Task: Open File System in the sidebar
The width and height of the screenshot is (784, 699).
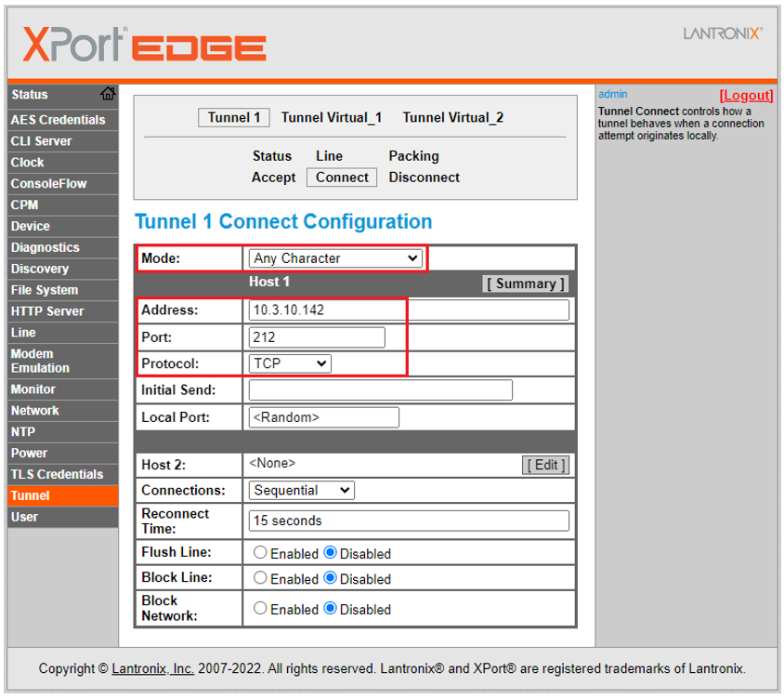Action: click(x=63, y=290)
